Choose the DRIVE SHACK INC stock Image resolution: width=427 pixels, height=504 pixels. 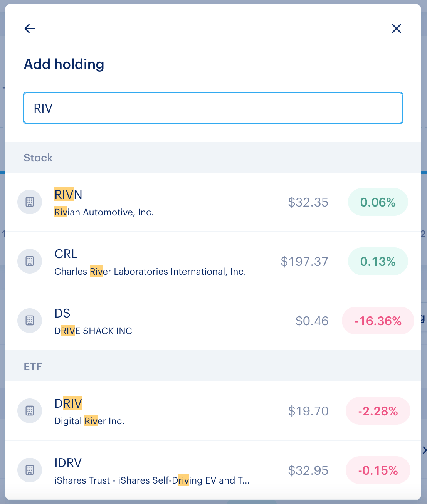93,331
